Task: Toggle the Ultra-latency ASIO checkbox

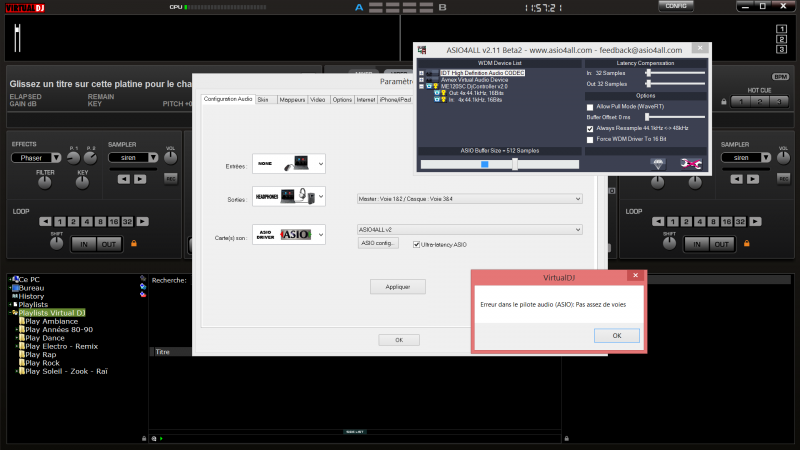Action: pos(417,244)
